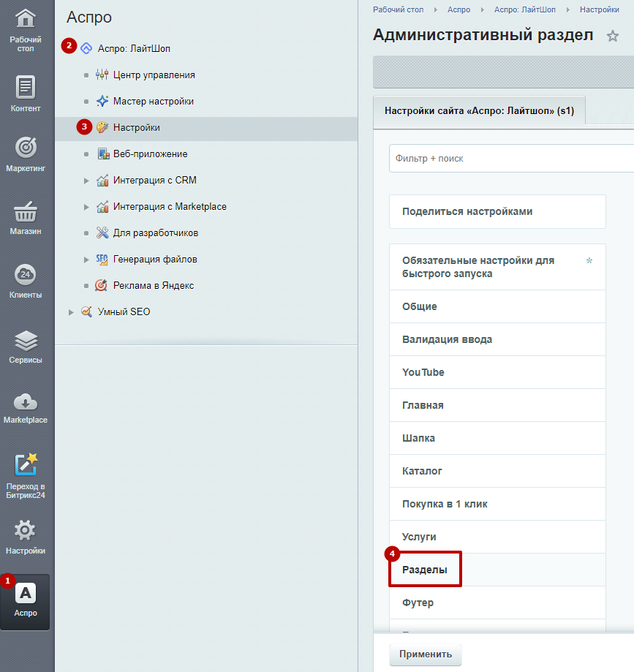Click the Настройки palette icon in tree
634x672 pixels.
pos(102,127)
